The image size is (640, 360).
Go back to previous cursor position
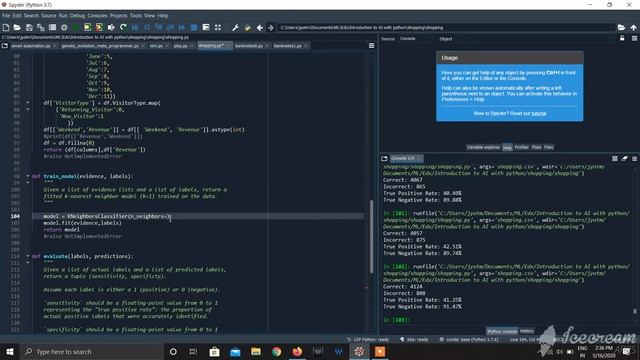tap(260, 27)
